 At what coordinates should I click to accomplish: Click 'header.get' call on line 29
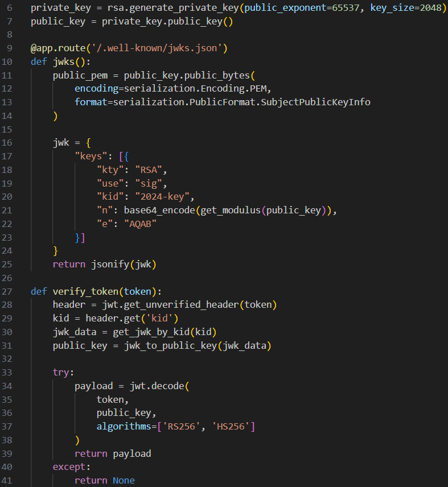point(113,319)
